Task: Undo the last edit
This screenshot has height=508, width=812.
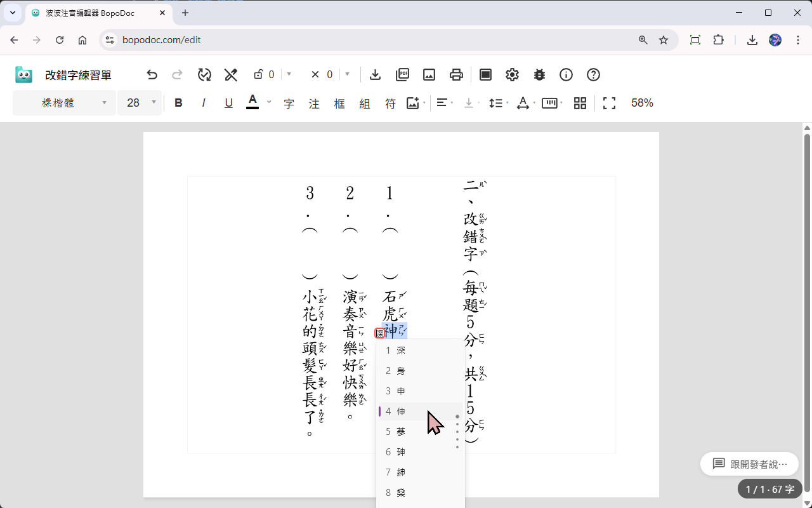Action: (152, 74)
